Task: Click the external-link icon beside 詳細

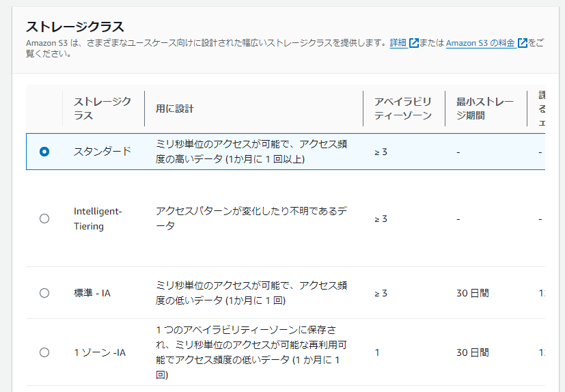Action: pyautogui.click(x=413, y=43)
